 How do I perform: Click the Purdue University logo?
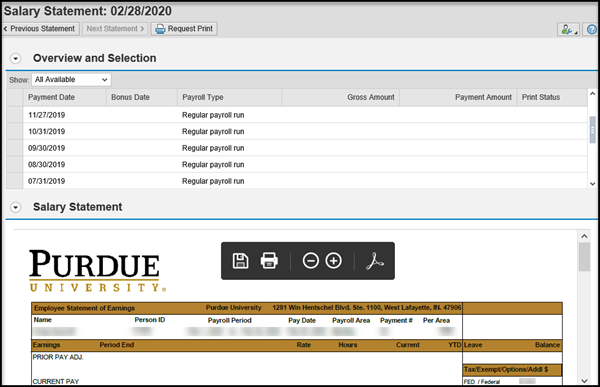[98, 270]
